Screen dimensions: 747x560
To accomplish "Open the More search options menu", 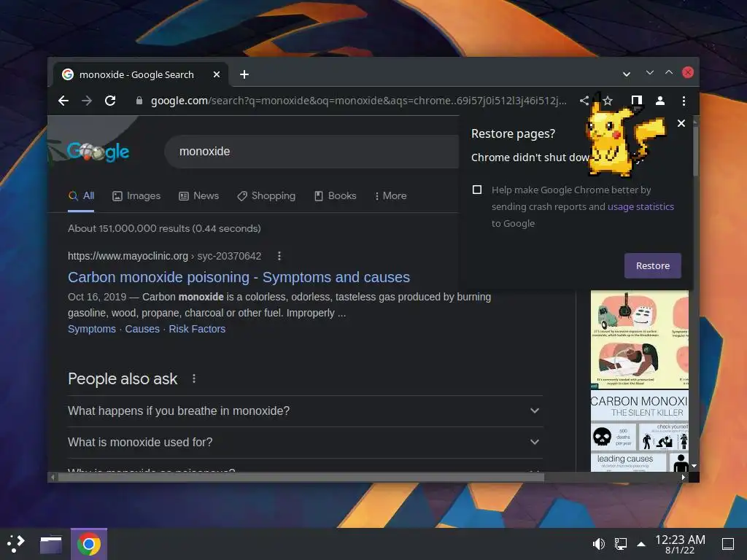I will click(x=391, y=195).
